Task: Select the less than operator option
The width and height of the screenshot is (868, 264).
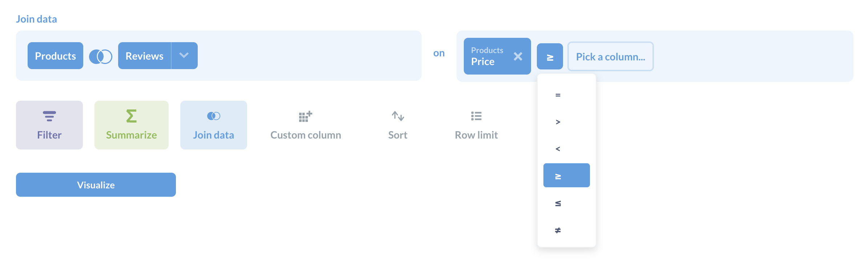Action: pyautogui.click(x=558, y=149)
